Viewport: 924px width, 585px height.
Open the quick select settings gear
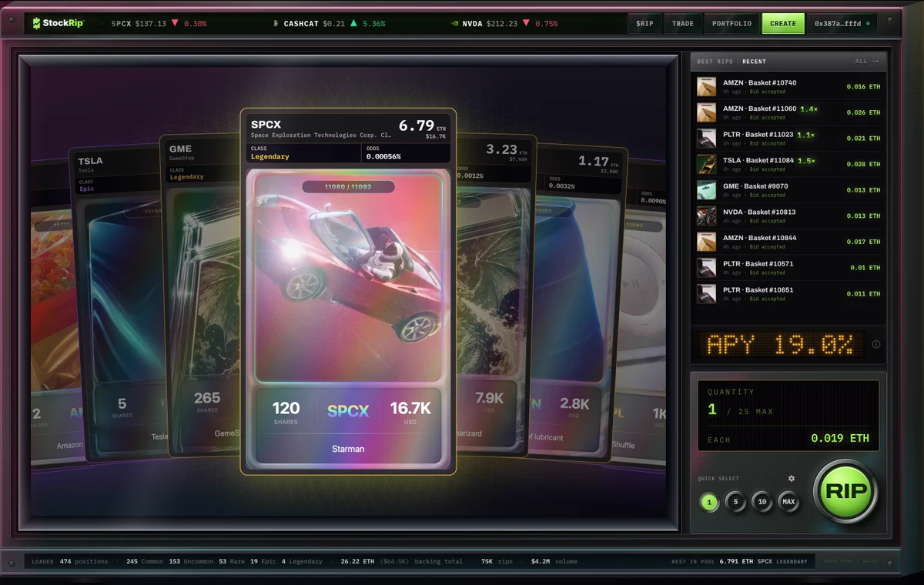coord(791,479)
